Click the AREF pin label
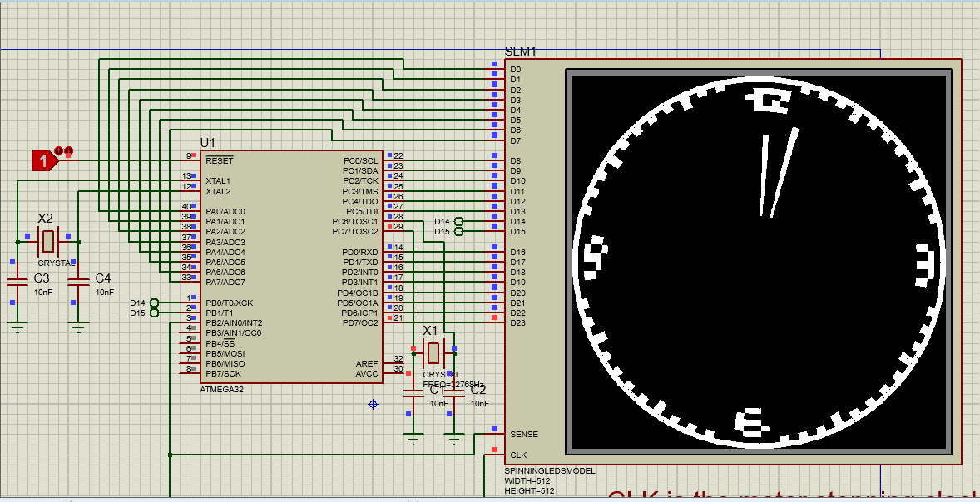This screenshot has width=980, height=502. (x=367, y=363)
